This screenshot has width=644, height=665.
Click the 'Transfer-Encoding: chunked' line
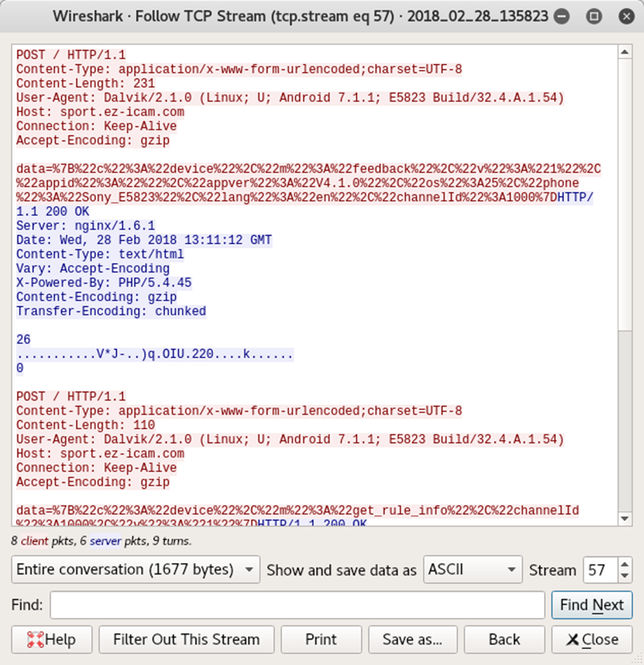111,312
